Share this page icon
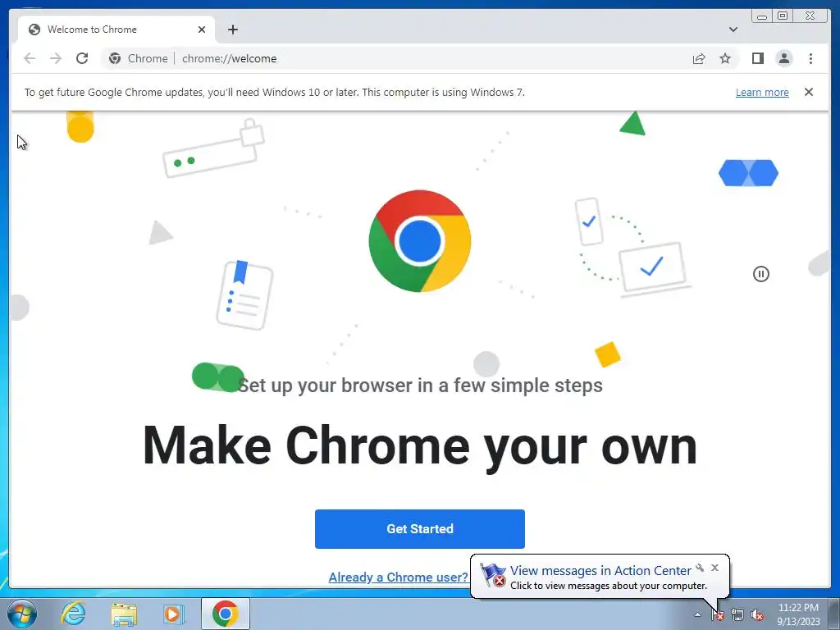This screenshot has width=840, height=630. click(x=699, y=58)
